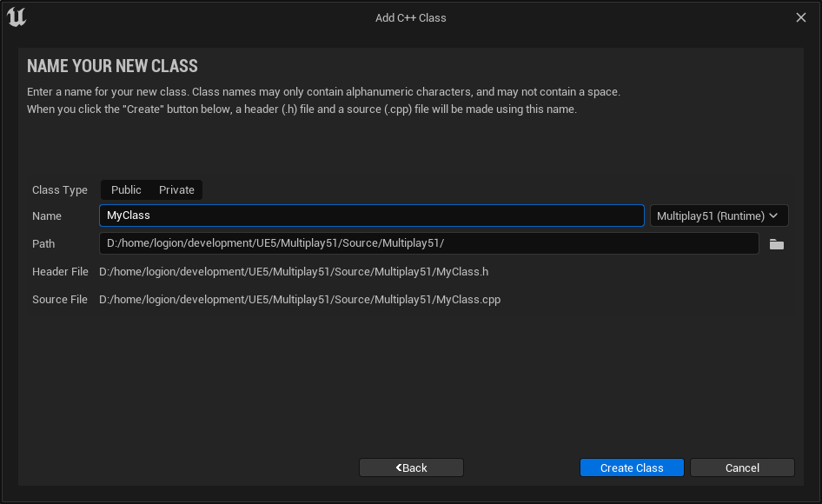Open the folder browse icon beside Path
This screenshot has width=822, height=504.
pyautogui.click(x=776, y=244)
